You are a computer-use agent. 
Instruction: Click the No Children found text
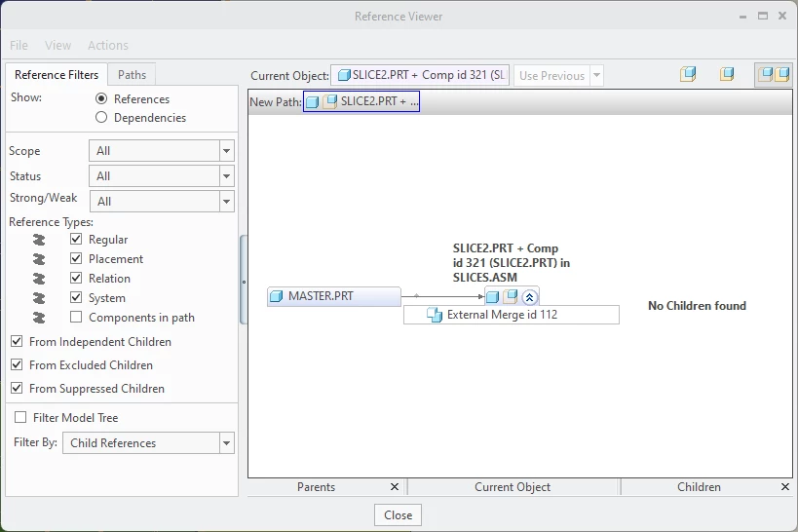tap(697, 305)
